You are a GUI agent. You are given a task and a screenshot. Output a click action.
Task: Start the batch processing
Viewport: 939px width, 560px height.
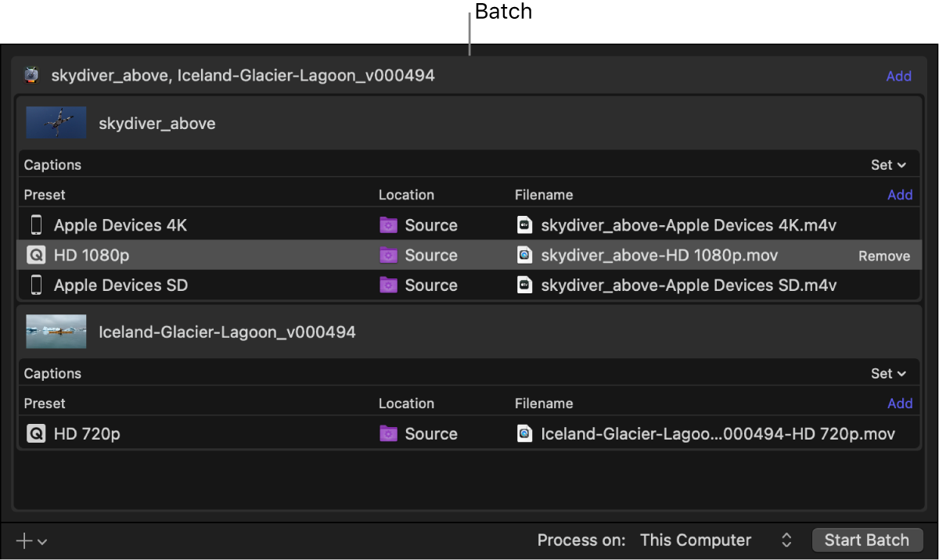pyautogui.click(x=867, y=540)
